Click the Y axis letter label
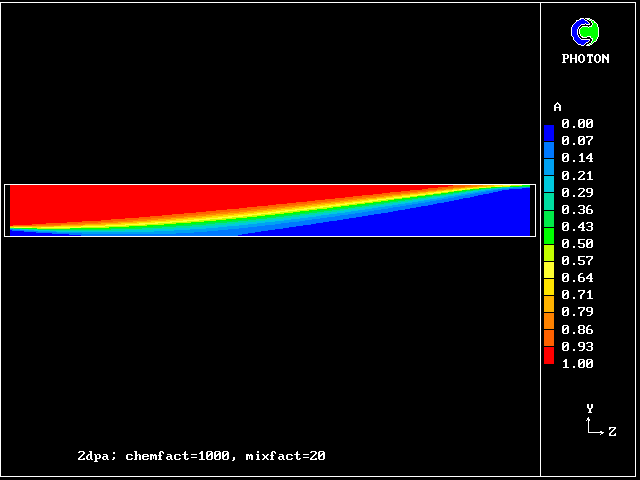640x480 pixels. (590, 409)
